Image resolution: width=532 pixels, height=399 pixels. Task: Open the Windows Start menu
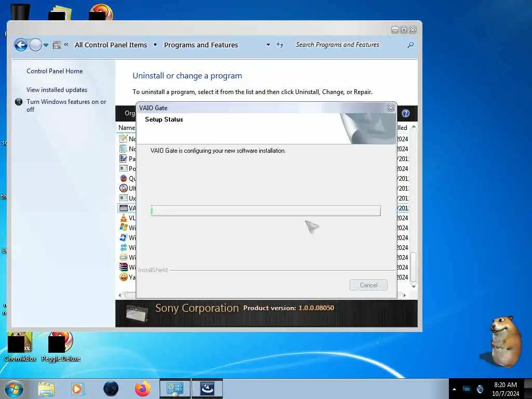click(x=14, y=389)
